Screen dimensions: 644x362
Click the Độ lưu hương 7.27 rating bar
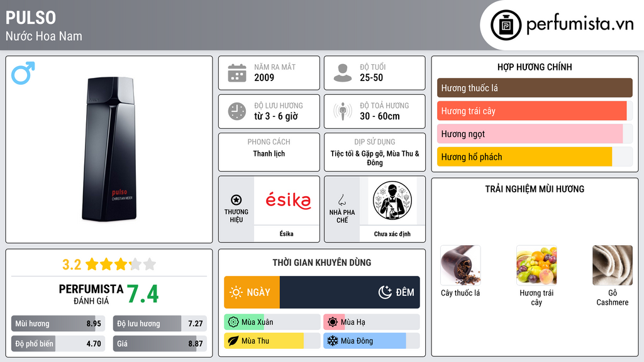[x=160, y=324]
